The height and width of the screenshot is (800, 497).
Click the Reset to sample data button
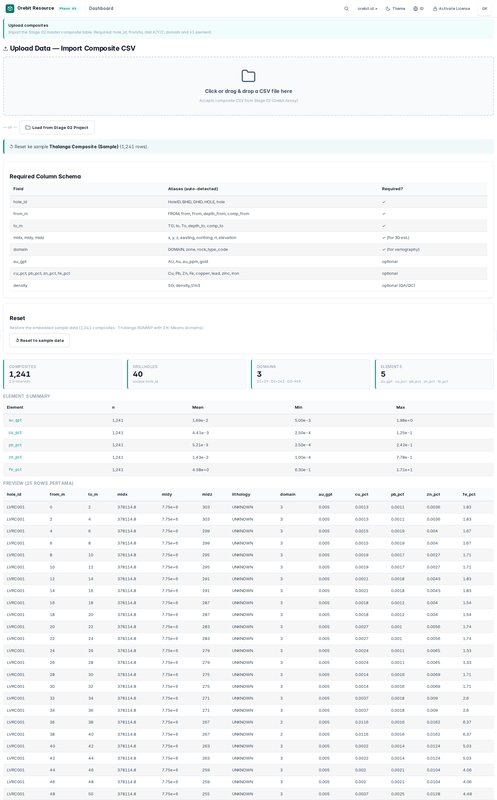click(x=40, y=340)
